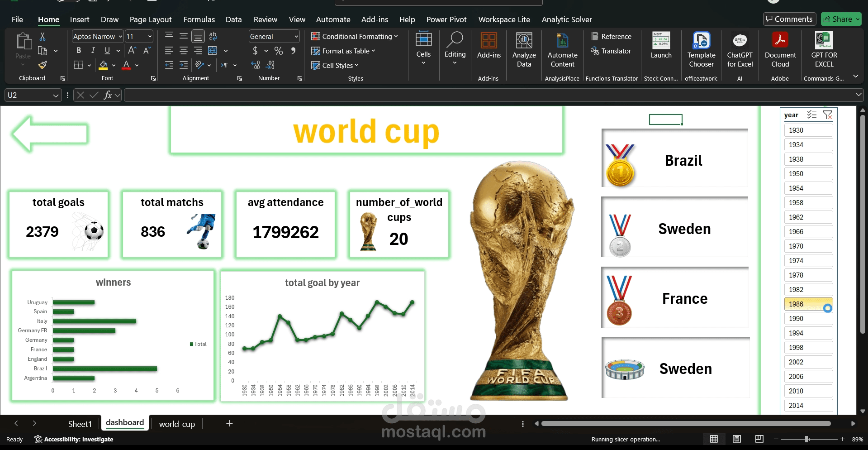The image size is (868, 450).
Task: Click the Format Painter brush icon
Action: (x=43, y=65)
